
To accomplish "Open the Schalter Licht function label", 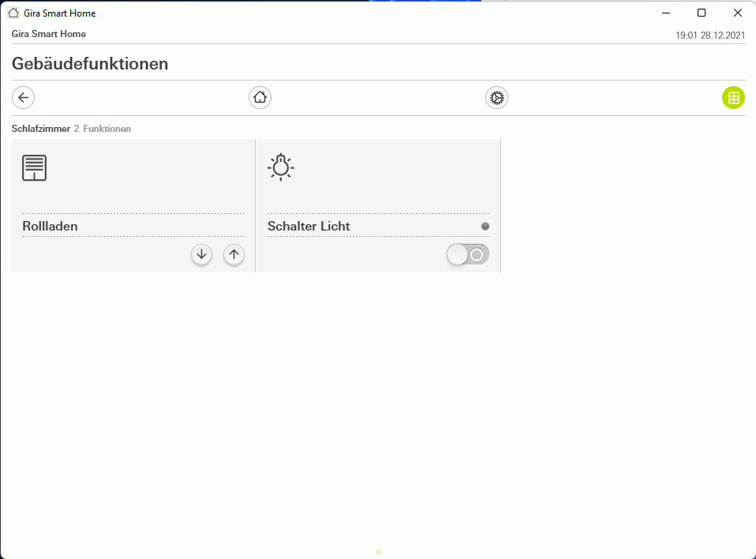I will [x=309, y=226].
